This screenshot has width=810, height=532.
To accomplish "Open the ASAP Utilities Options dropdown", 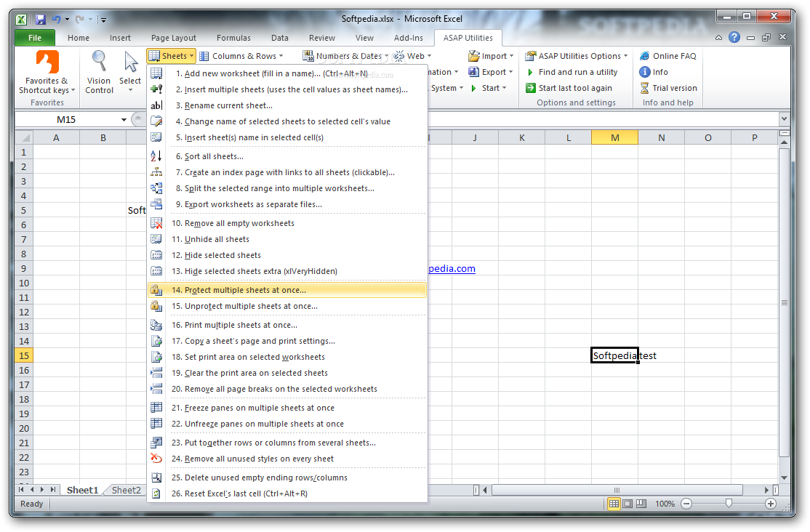I will tap(577, 56).
